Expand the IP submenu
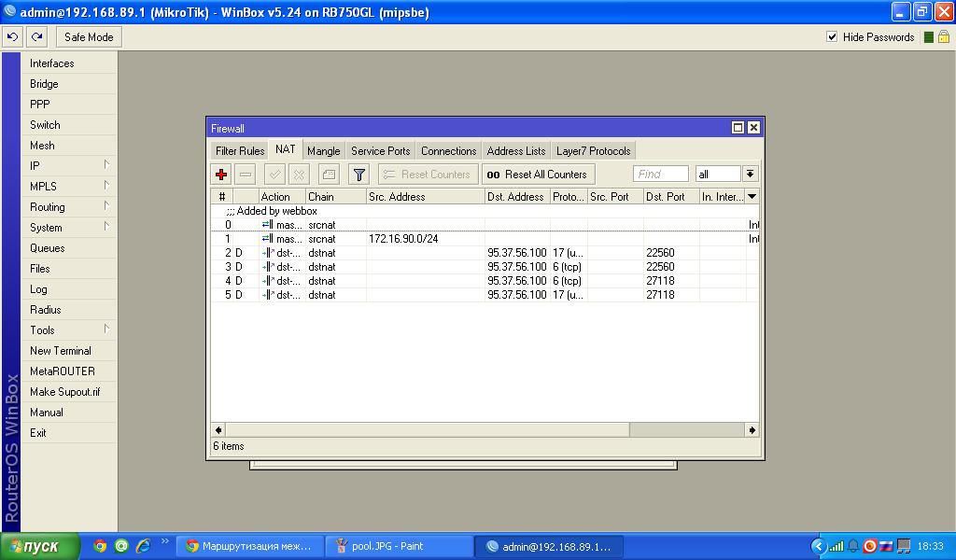The image size is (956, 560). click(x=69, y=166)
